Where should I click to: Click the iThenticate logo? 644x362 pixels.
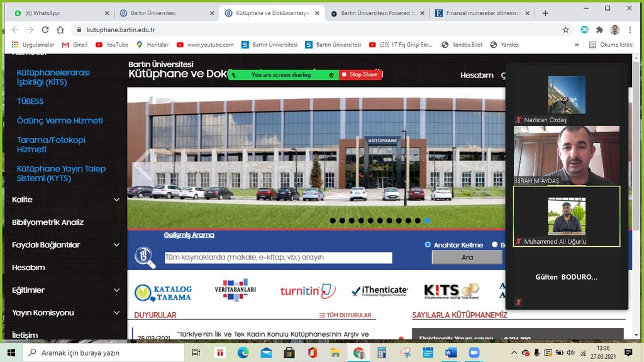tap(380, 291)
